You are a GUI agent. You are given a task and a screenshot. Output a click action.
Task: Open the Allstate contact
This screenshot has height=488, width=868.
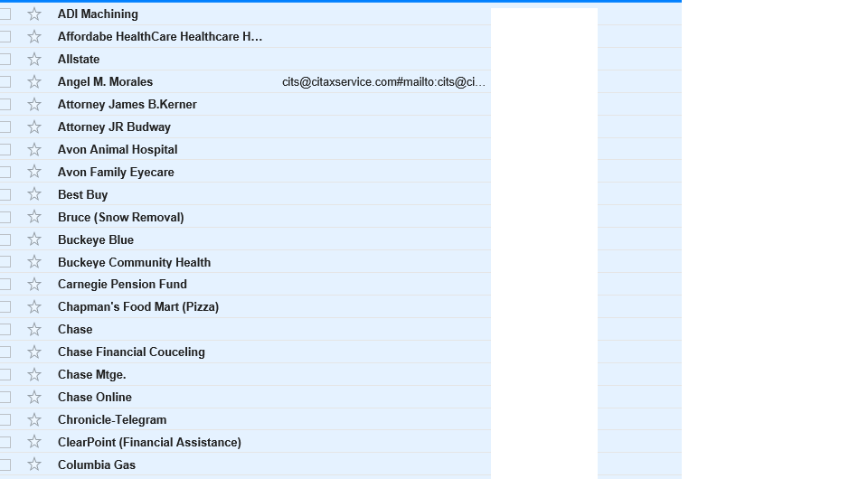[79, 60]
